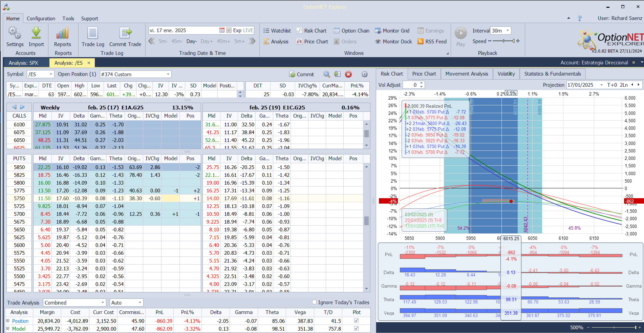Screen dimensions: 644x333
Task: Open the Statistics & Fundamentals tab
Action: click(x=552, y=74)
